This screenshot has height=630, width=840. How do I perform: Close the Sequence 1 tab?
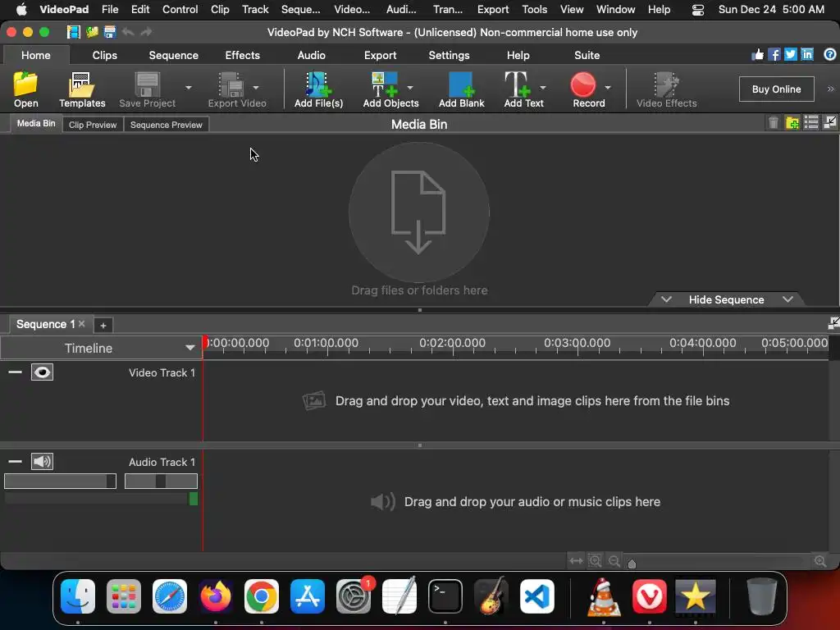(81, 323)
